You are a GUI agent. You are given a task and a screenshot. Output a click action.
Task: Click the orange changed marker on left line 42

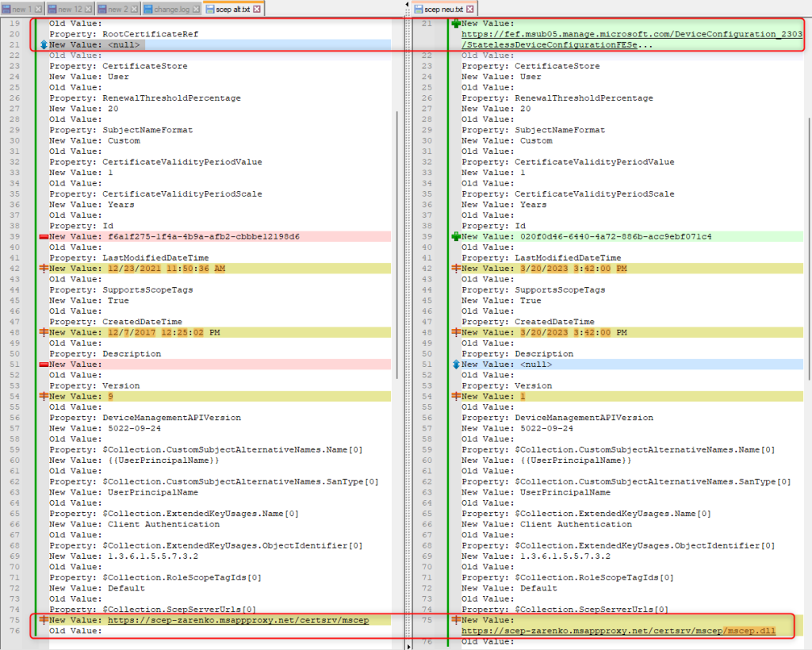coord(44,268)
